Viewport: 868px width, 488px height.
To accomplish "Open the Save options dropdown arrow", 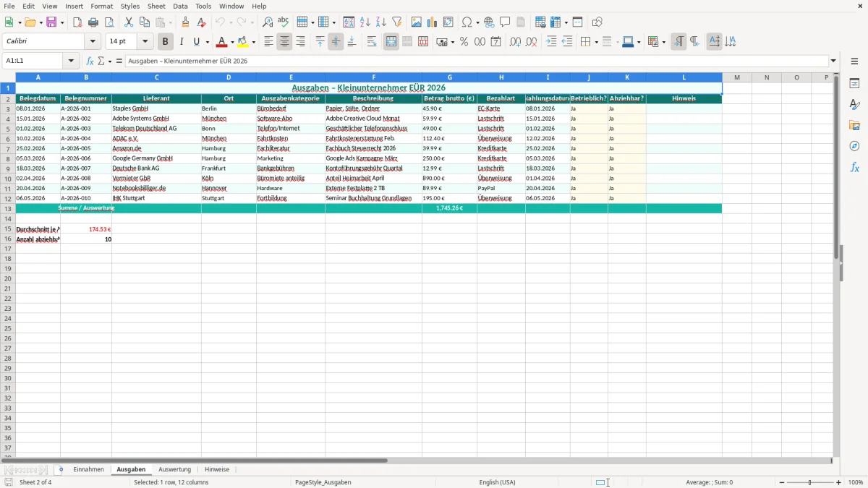I will (61, 22).
